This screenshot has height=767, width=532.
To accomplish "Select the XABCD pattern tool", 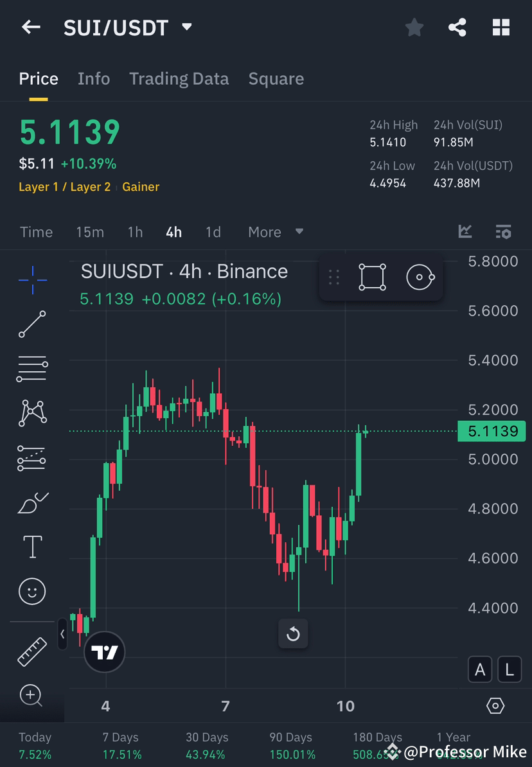I will [x=32, y=413].
